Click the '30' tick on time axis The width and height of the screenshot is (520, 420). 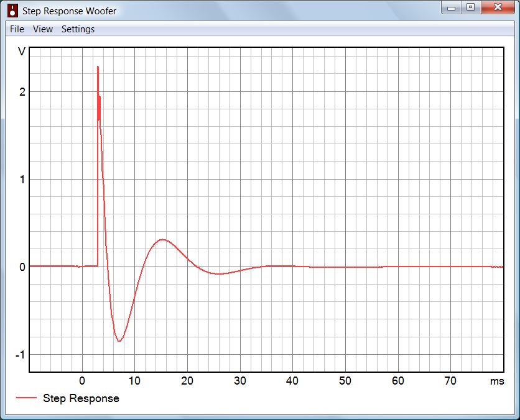(x=239, y=381)
